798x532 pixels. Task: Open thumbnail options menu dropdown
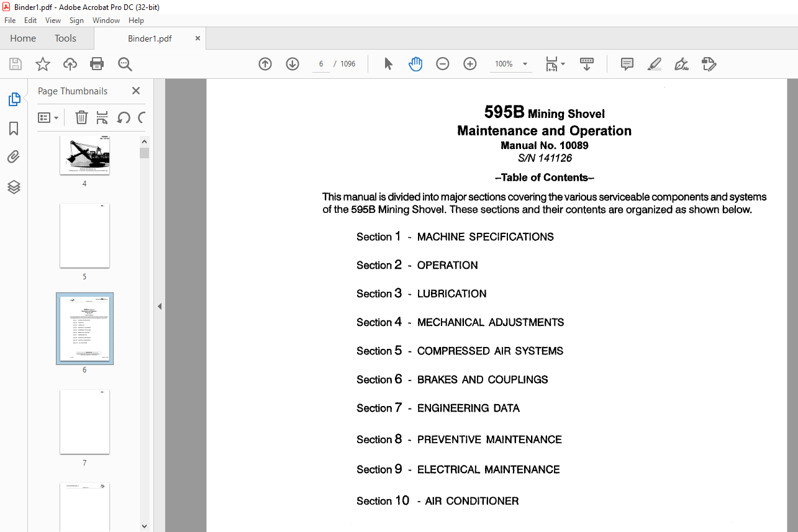coord(48,117)
